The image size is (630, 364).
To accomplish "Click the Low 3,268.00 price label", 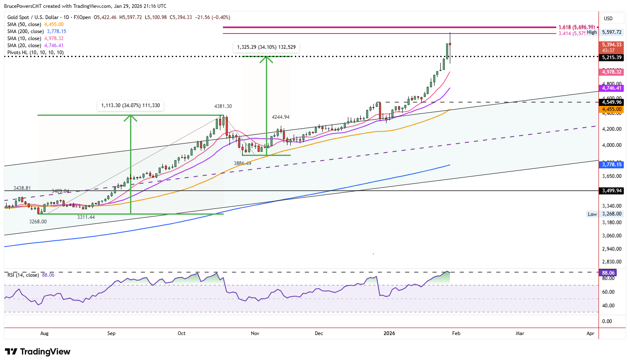I will 605,214.
